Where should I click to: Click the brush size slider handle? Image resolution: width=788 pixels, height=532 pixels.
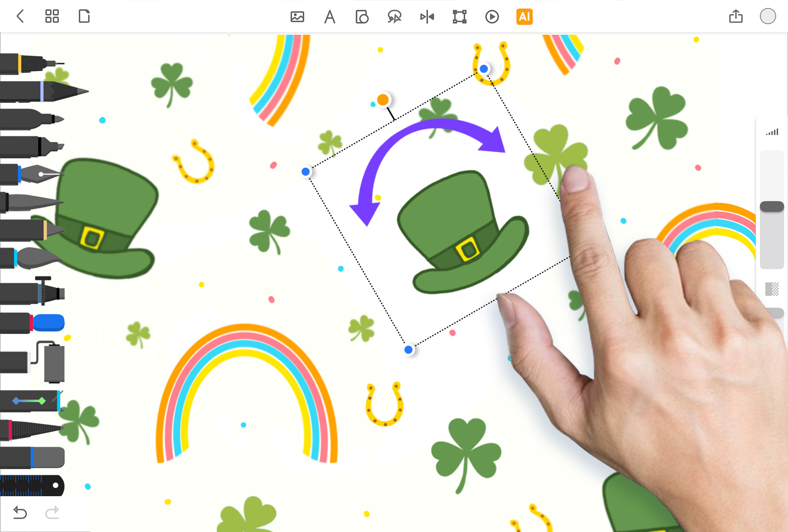[772, 207]
